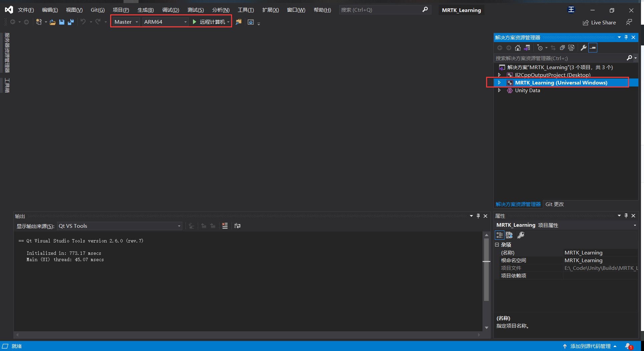Toggle categorized view in Properties panel
The width and height of the screenshot is (644, 351).
(x=499, y=235)
